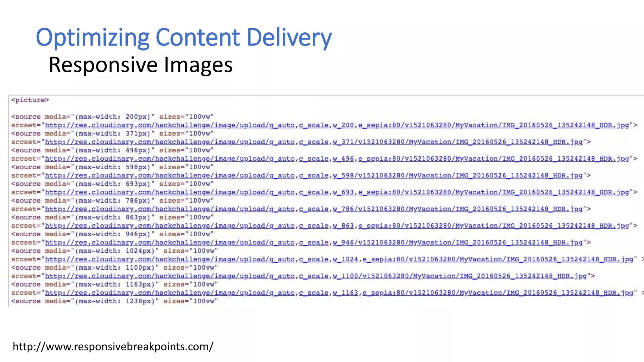Viewport: 644px width, 362px height.
Task: Open the w_200 sepia Cloudinary link
Action: coord(337,125)
